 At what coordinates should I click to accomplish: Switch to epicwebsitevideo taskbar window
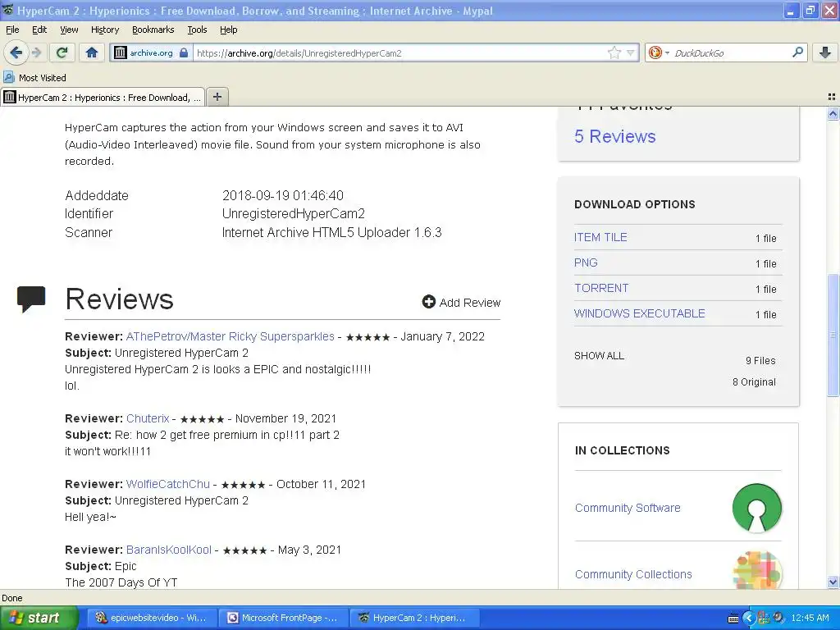[x=152, y=618]
